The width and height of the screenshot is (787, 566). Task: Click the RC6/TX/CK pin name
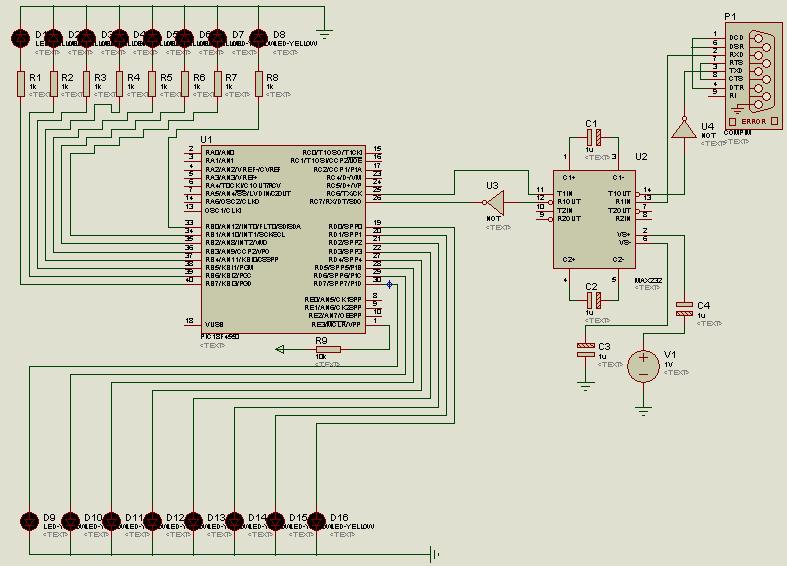tap(344, 193)
